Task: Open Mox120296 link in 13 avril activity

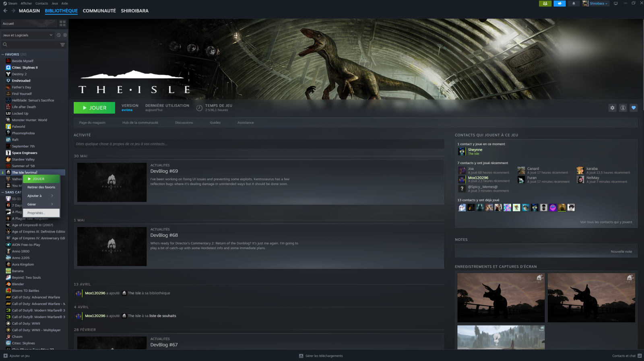Action: point(95,293)
